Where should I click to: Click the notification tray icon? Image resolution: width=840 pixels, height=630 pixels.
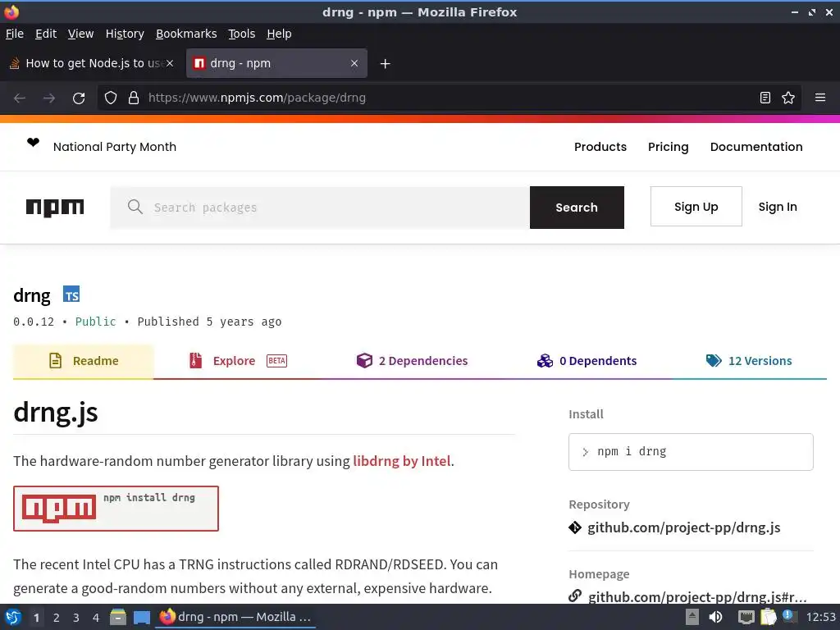788,615
